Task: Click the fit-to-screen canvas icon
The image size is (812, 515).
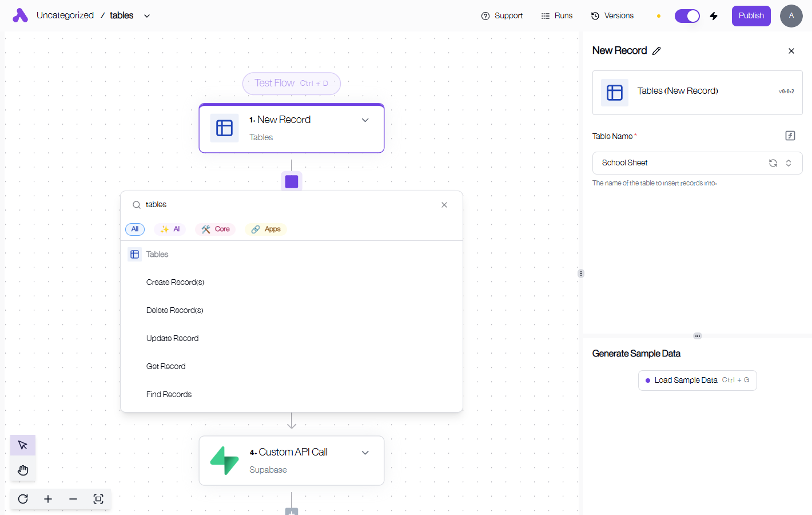Action: click(x=98, y=499)
